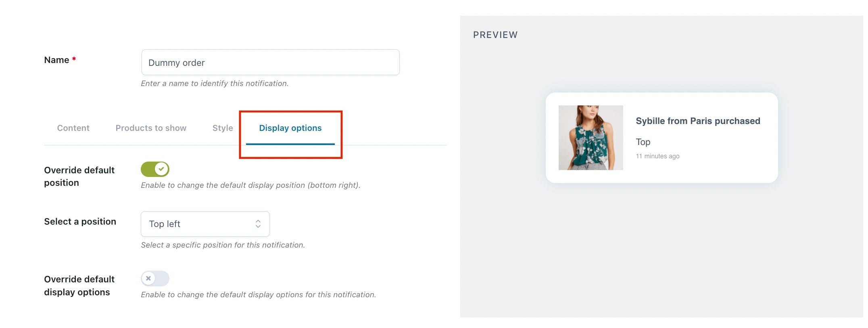Click the Sybille from Paris purchased headline
Viewport: 868px width, 328px height.
coord(698,121)
